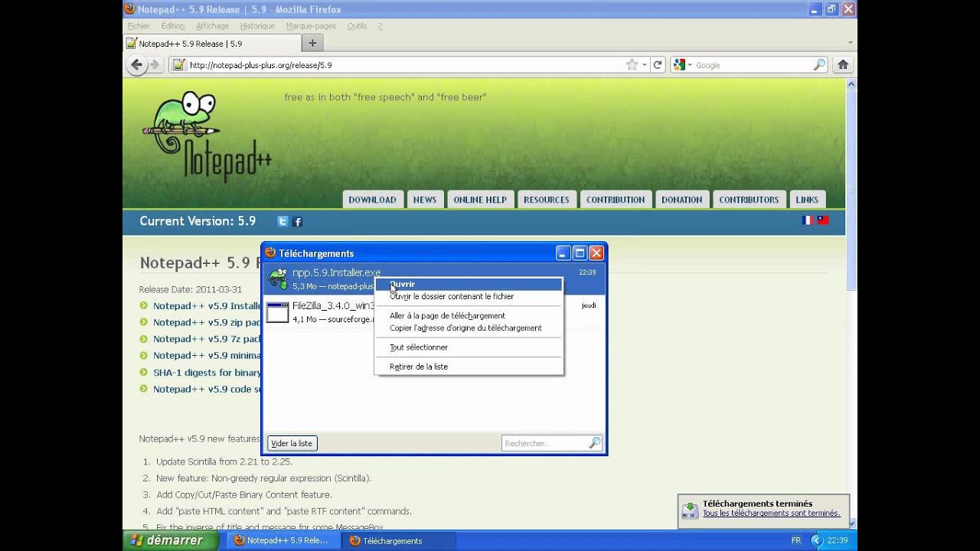Viewport: 980px width, 551px height.
Task: Open the RESOURCES site tab
Action: click(x=547, y=200)
